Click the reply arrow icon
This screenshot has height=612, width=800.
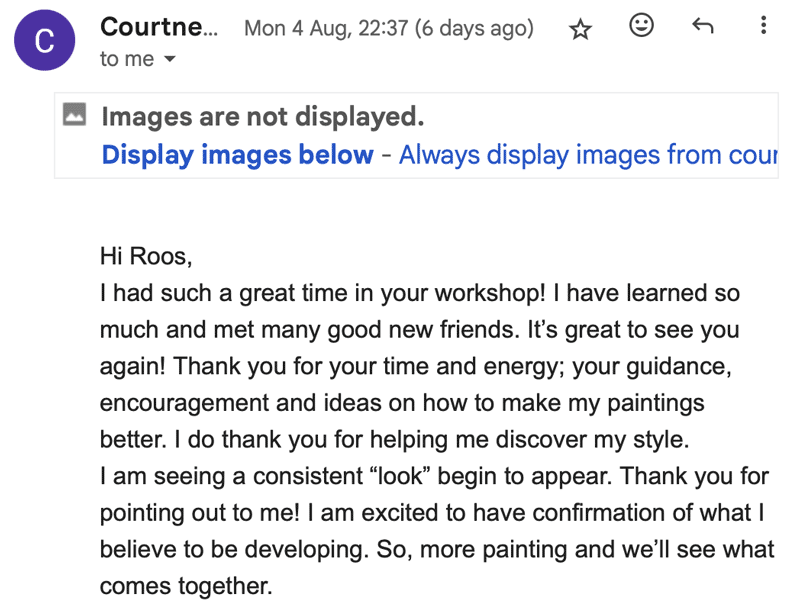click(x=703, y=26)
